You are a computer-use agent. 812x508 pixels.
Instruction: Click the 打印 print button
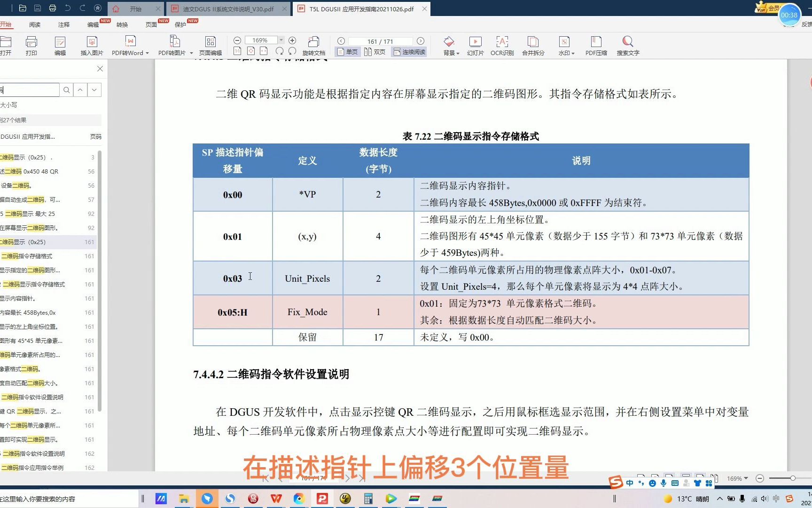[31, 46]
